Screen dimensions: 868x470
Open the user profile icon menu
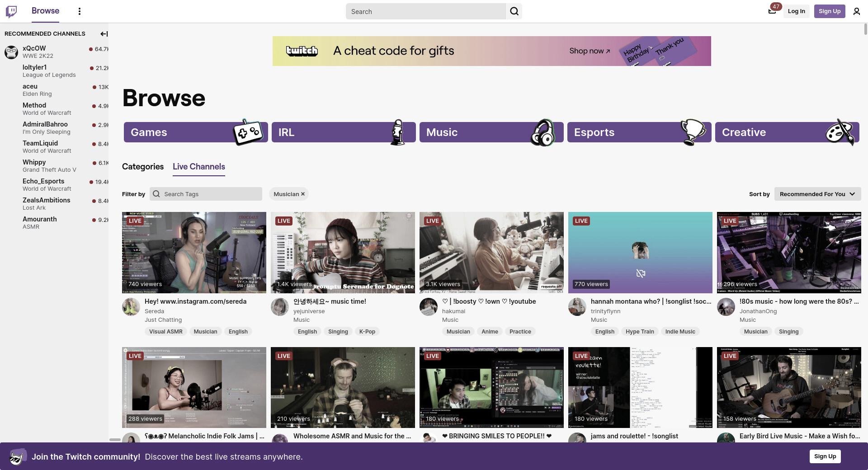(x=857, y=11)
